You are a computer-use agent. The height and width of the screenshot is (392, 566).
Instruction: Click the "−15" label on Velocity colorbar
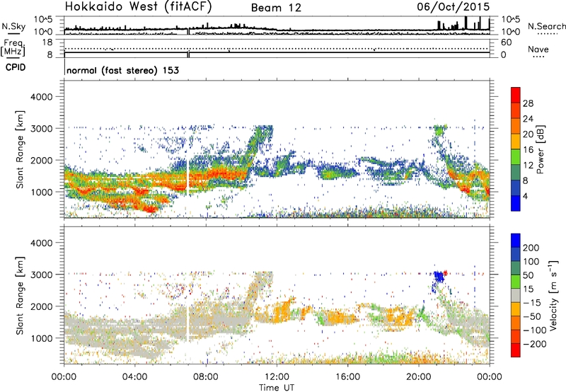[x=532, y=302]
